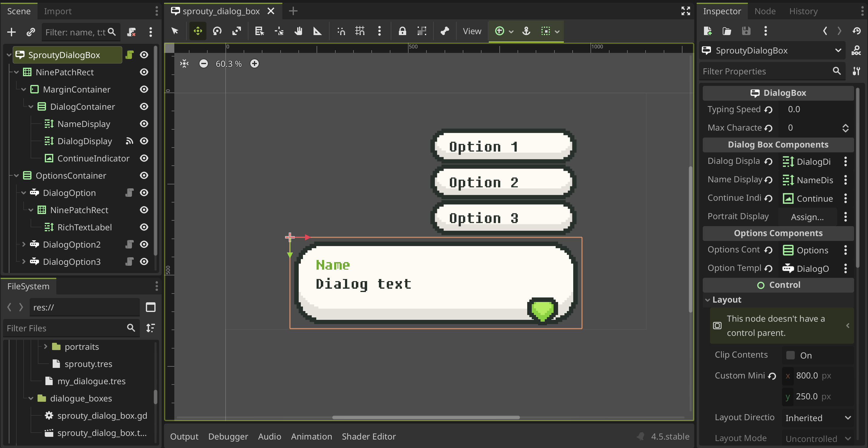868x448 pixels.
Task: Save the current resource in the Inspector
Action: point(746,31)
